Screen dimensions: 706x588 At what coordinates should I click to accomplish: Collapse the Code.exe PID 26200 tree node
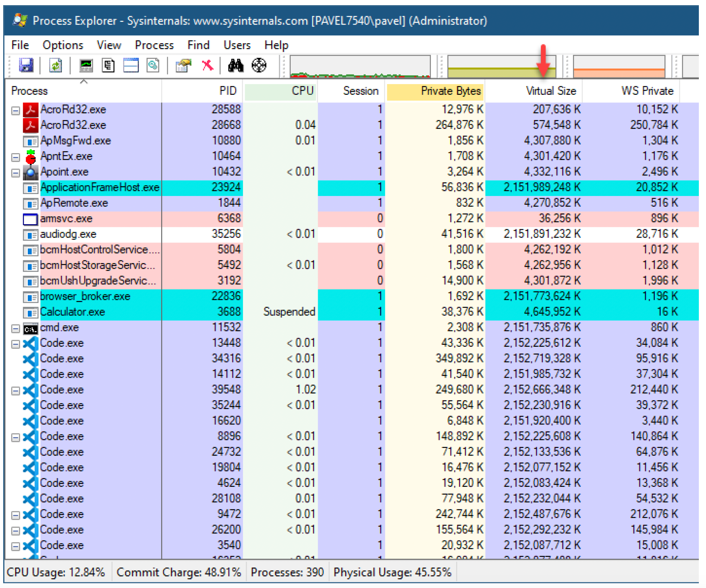tap(15, 531)
